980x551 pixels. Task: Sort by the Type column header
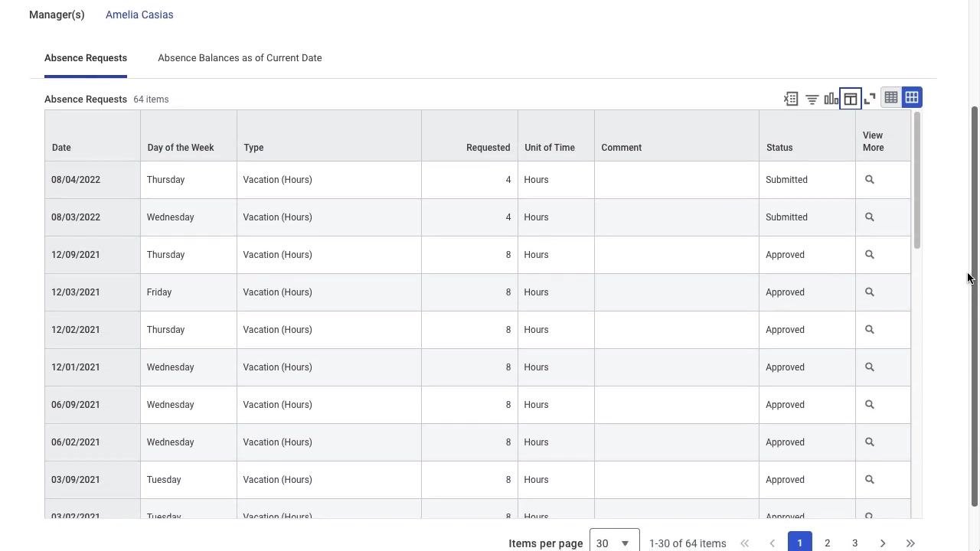tap(329, 136)
